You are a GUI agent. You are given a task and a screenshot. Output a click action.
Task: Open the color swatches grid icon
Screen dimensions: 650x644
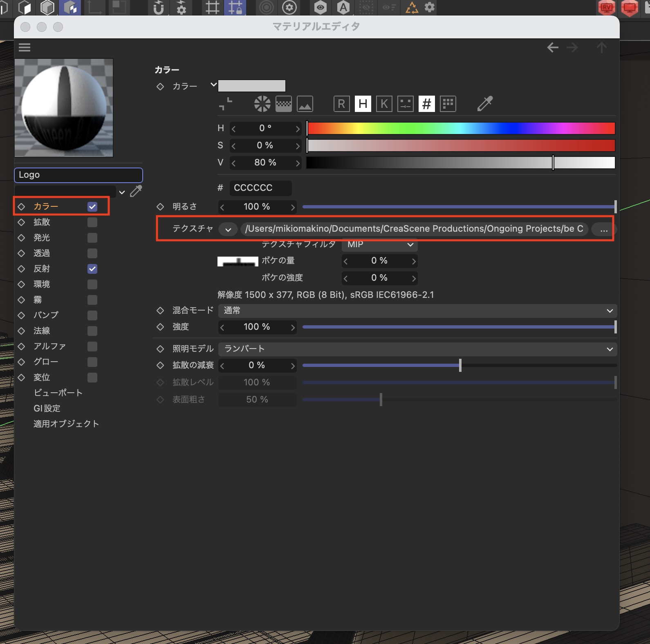(x=448, y=104)
